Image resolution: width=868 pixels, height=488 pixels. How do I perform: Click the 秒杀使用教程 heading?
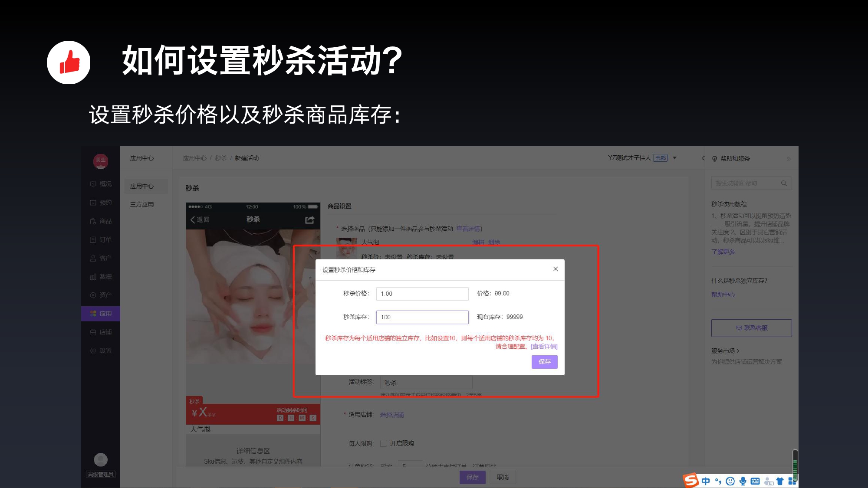[x=729, y=204]
